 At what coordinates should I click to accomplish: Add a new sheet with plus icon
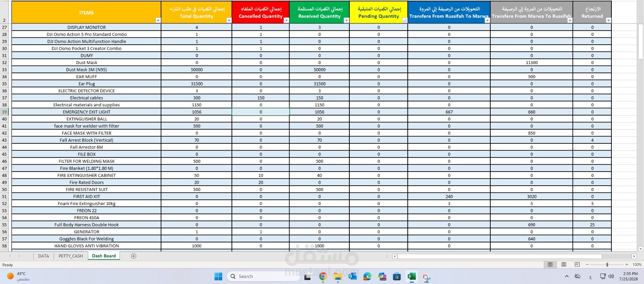pos(134,256)
